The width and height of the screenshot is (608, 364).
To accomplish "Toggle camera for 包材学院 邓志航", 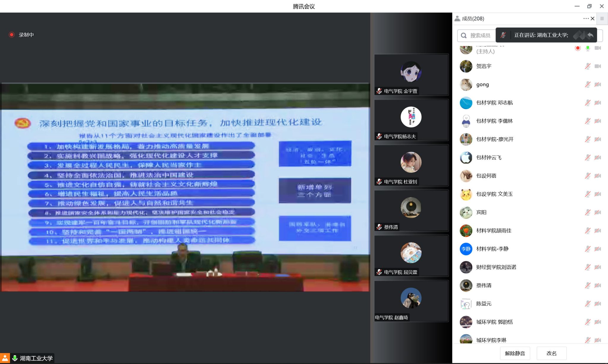I will [598, 103].
